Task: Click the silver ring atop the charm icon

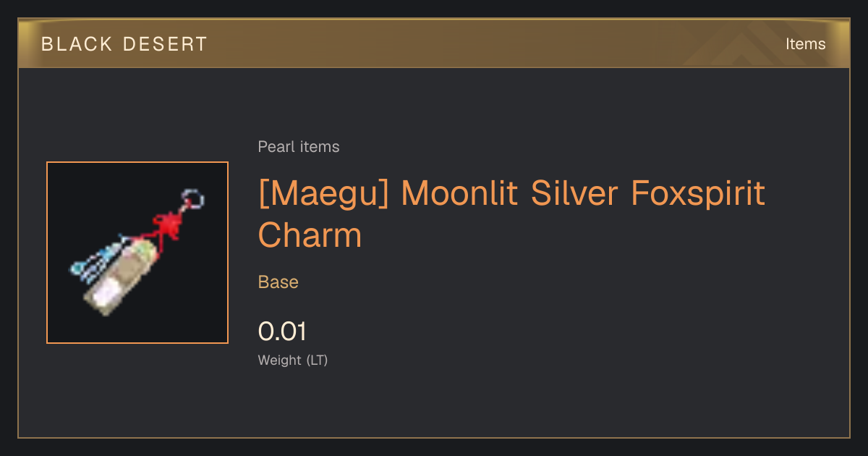Action: click(192, 198)
